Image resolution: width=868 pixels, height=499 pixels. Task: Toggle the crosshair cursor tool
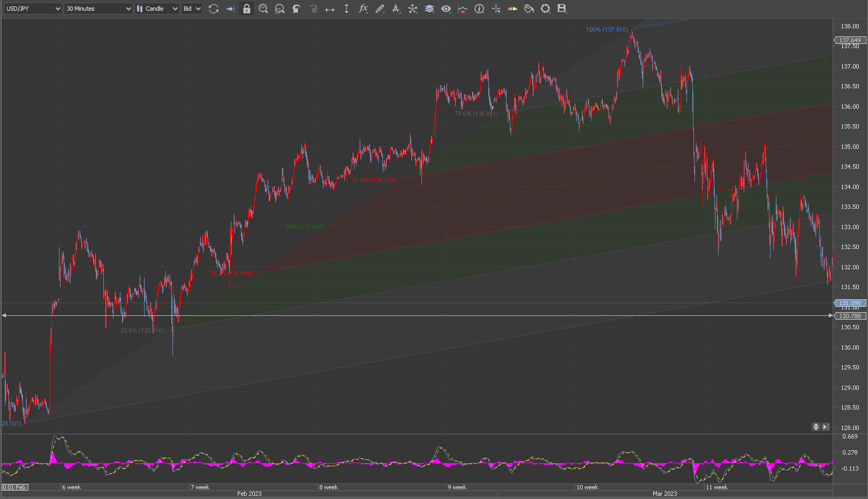click(496, 9)
